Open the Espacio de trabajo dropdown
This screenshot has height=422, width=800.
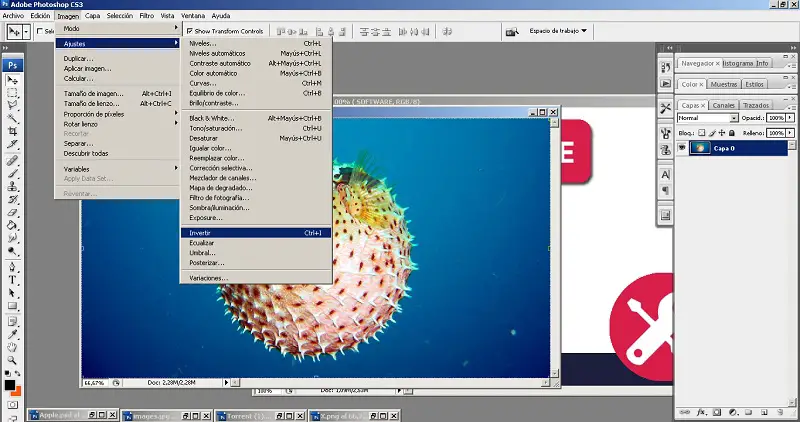[558, 31]
